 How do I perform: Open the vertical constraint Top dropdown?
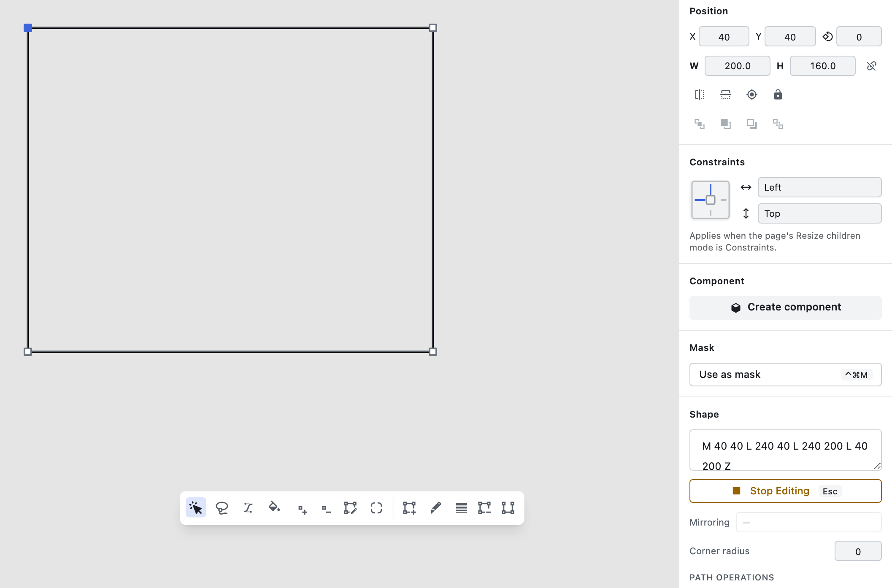(819, 213)
